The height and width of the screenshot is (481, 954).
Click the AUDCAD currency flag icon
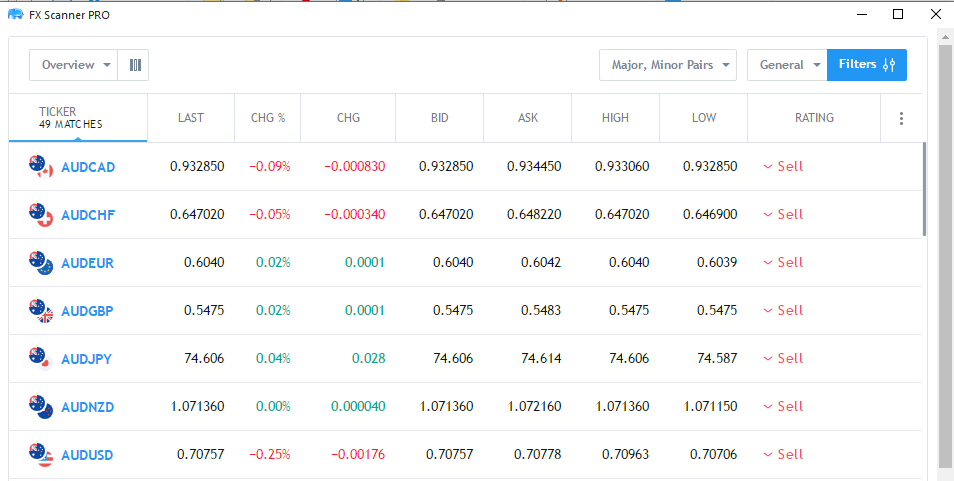point(41,167)
